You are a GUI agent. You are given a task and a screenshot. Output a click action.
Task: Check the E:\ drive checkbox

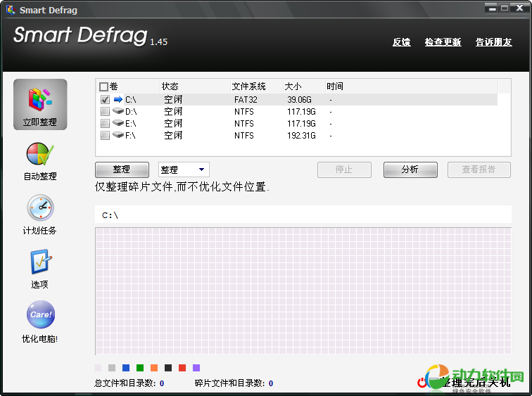click(105, 123)
